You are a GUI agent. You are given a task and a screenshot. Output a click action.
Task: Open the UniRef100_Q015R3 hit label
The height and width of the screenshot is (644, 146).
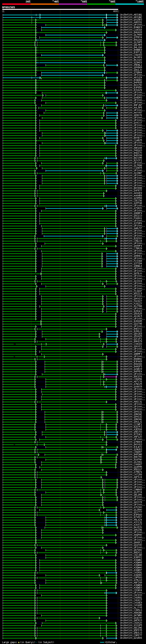tap(131, 20)
